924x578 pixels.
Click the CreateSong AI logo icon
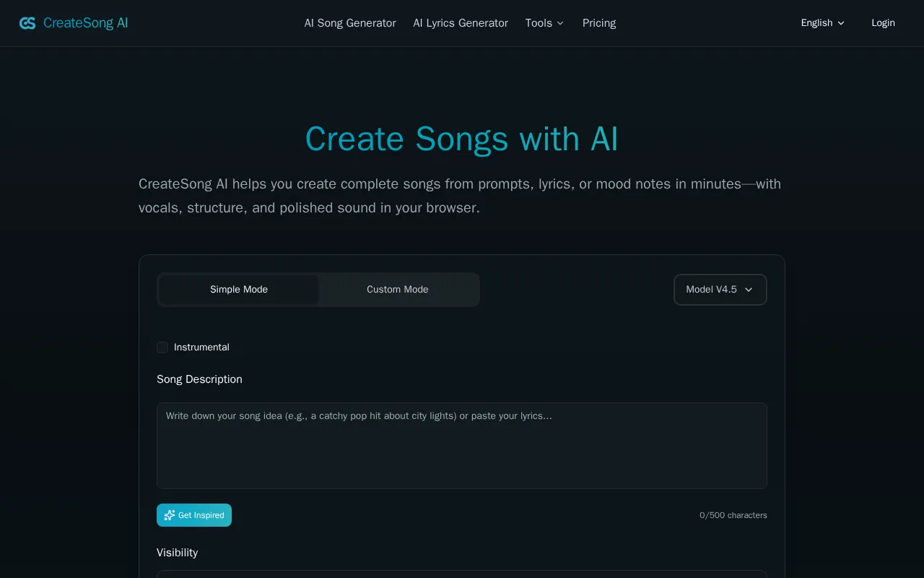27,23
